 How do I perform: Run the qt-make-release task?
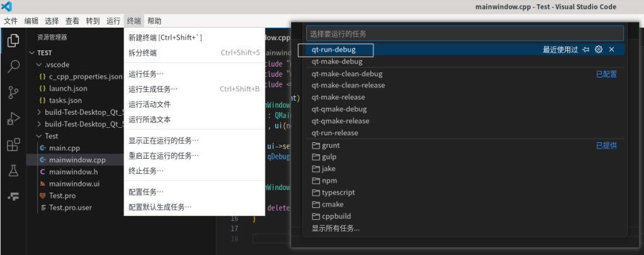[338, 98]
